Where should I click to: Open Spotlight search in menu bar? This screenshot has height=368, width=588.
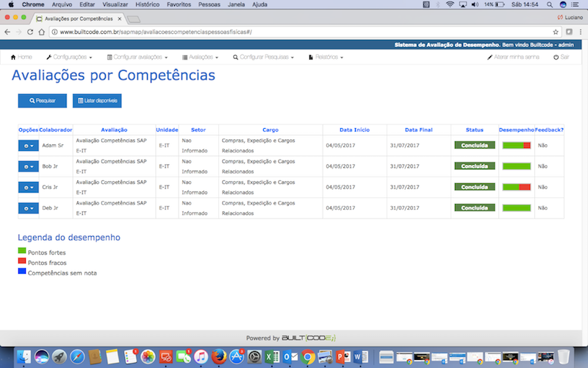(549, 4)
